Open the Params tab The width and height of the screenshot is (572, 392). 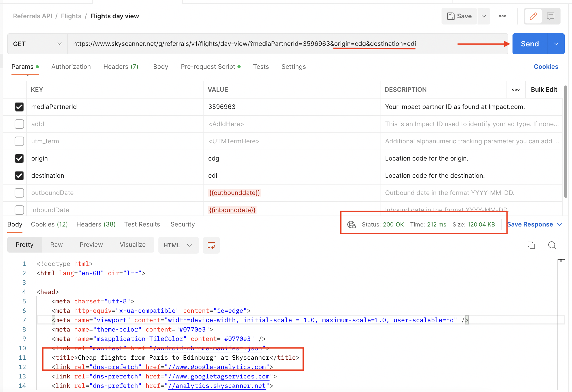[25, 67]
